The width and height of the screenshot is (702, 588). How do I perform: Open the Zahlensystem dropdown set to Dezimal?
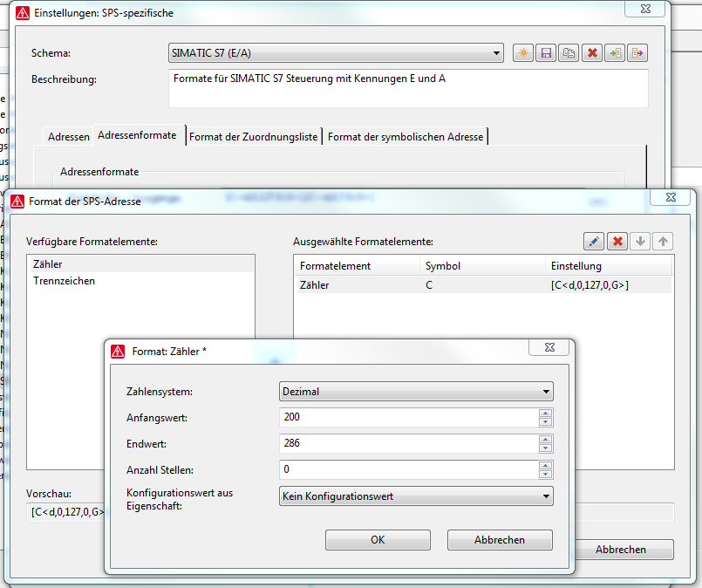[x=416, y=392]
